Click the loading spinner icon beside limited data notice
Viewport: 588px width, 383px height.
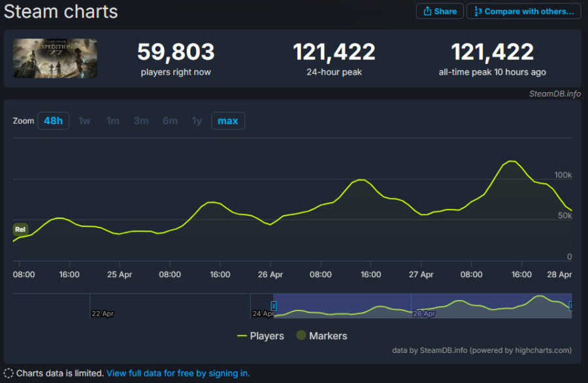8,373
